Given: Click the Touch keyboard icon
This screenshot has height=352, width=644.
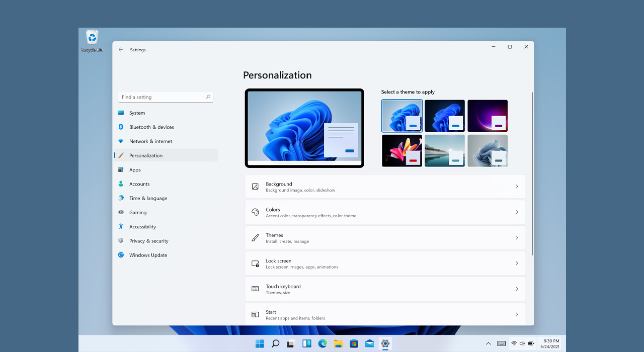Looking at the screenshot, I should 255,289.
